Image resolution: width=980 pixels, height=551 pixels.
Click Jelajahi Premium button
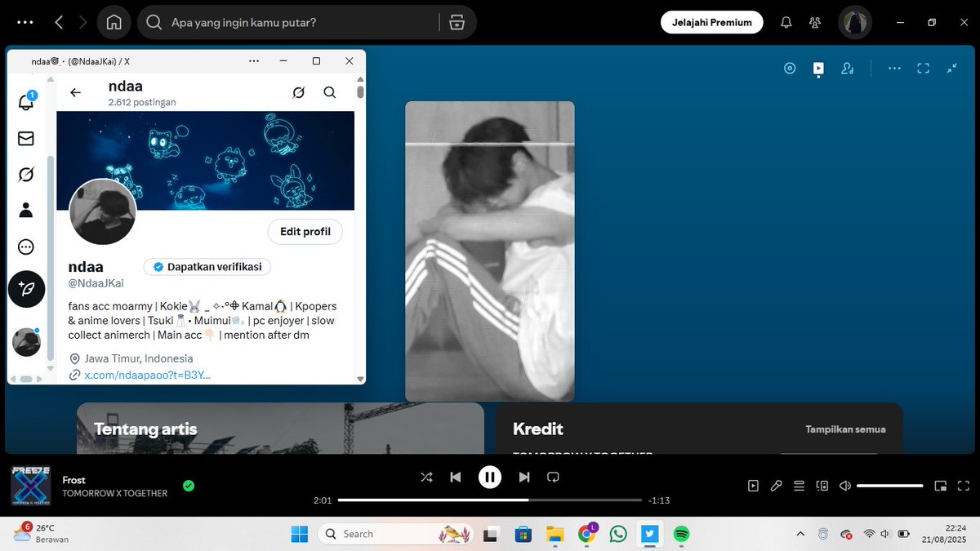711,22
